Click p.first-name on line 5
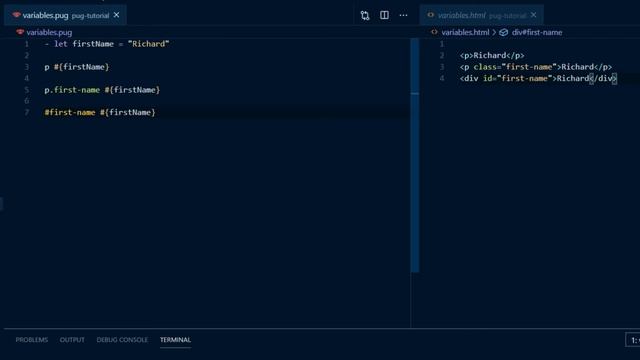The height and width of the screenshot is (360, 640). coord(72,90)
